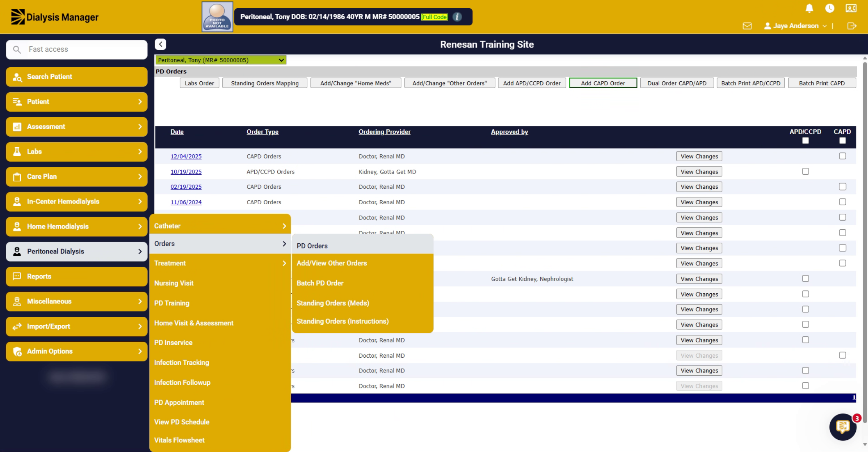This screenshot has height=452, width=868.
Task: Click the Fast access search field
Action: (x=77, y=49)
